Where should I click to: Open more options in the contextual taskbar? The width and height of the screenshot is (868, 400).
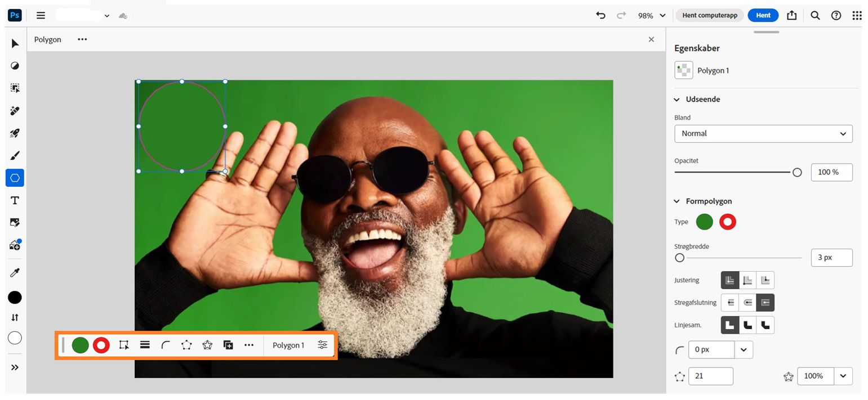coord(249,345)
